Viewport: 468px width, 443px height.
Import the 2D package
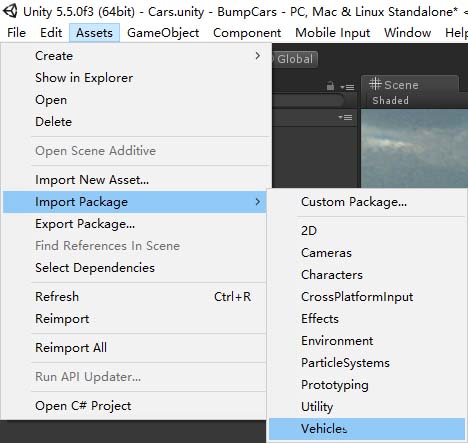tap(367, 230)
